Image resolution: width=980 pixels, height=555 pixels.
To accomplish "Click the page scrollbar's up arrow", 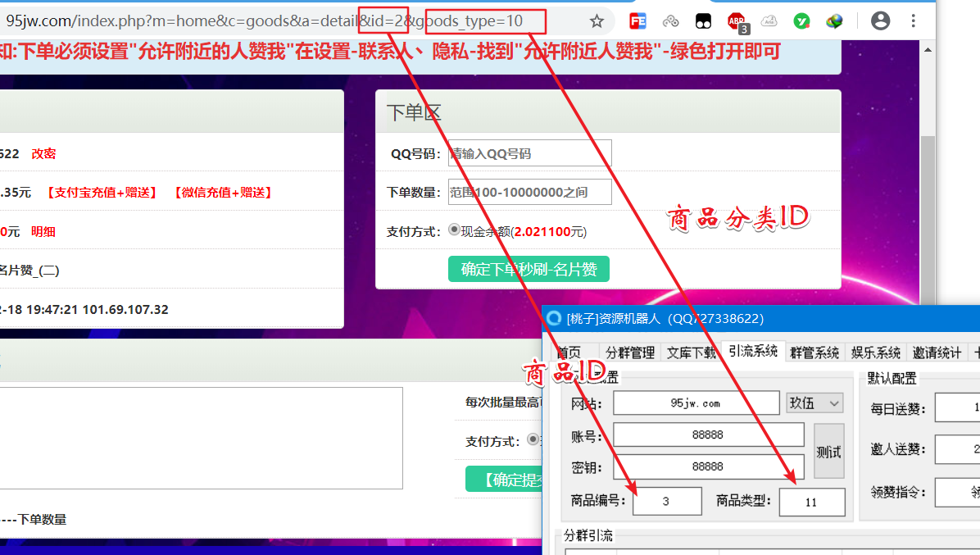I will (x=928, y=49).
